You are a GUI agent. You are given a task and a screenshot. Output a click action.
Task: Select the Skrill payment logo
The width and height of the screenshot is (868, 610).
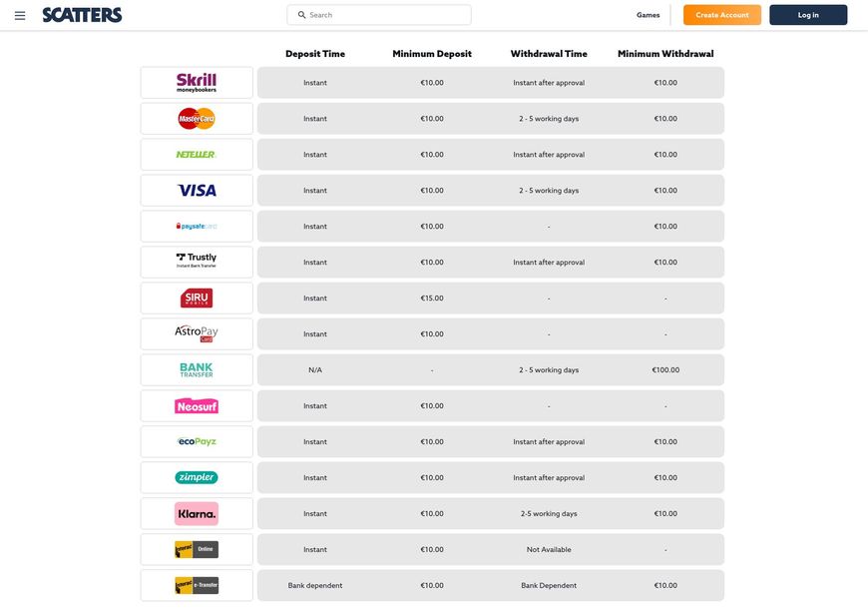[197, 83]
